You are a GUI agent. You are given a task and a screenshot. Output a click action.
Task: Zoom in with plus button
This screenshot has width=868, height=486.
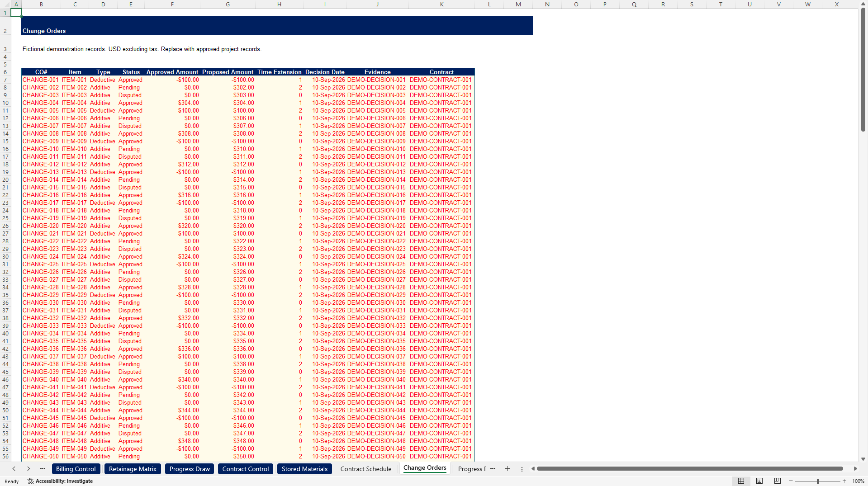tap(844, 481)
